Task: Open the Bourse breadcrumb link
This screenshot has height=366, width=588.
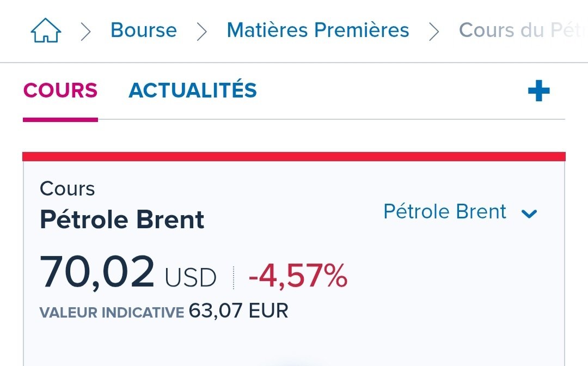Action: point(144,30)
